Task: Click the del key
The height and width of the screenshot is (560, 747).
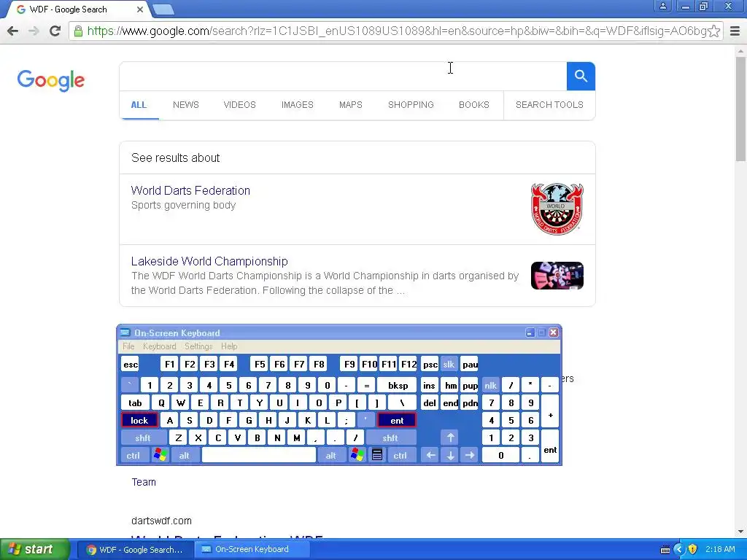Action: [430, 402]
